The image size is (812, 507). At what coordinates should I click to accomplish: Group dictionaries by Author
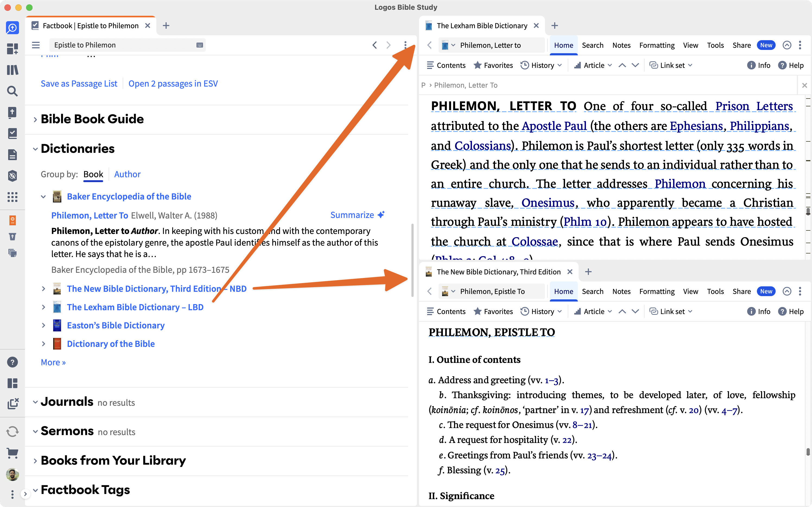[127, 174]
